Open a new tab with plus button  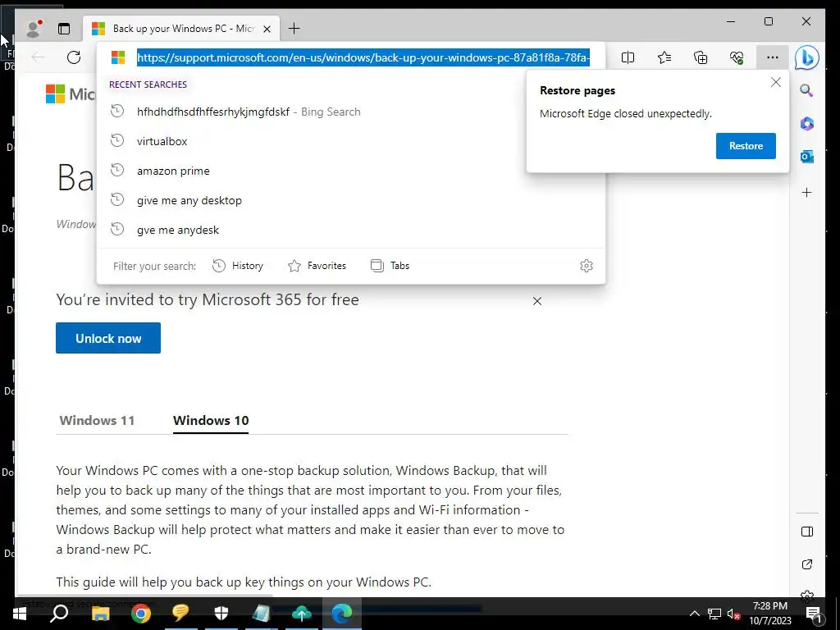pyautogui.click(x=294, y=29)
